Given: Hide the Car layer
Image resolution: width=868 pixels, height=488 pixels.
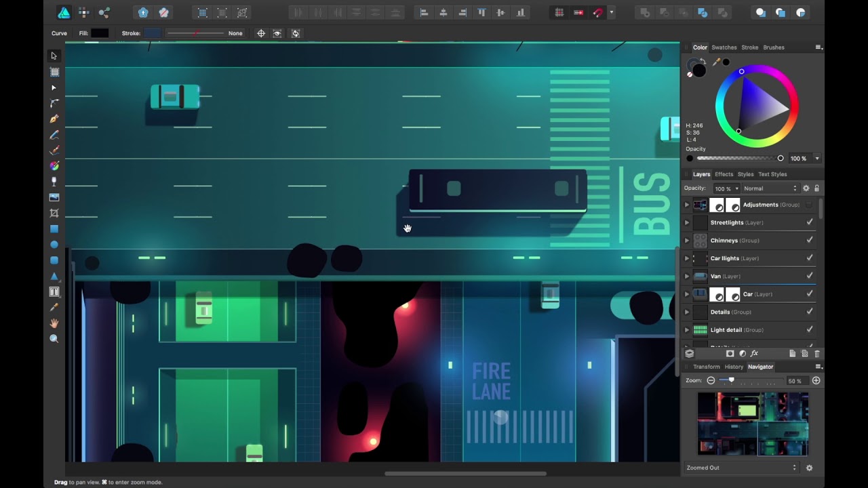Looking at the screenshot, I should [810, 294].
